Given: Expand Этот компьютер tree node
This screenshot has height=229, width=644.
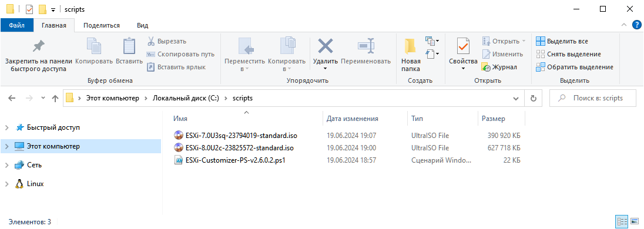Looking at the screenshot, I should (x=6, y=146).
